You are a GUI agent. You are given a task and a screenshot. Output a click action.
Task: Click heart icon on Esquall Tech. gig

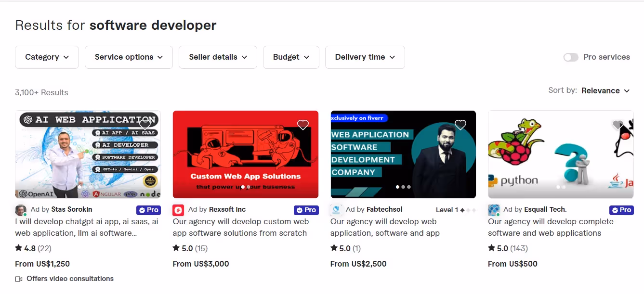click(x=618, y=125)
